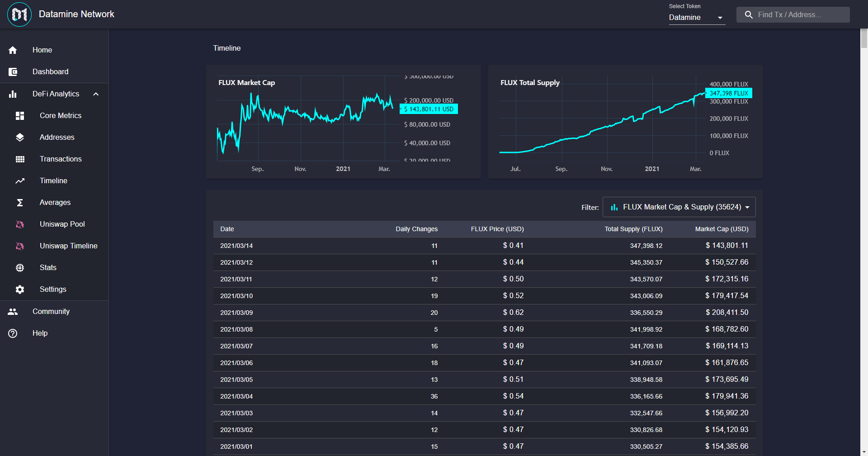Click the 332,547.66 supply cell

pyautogui.click(x=646, y=413)
